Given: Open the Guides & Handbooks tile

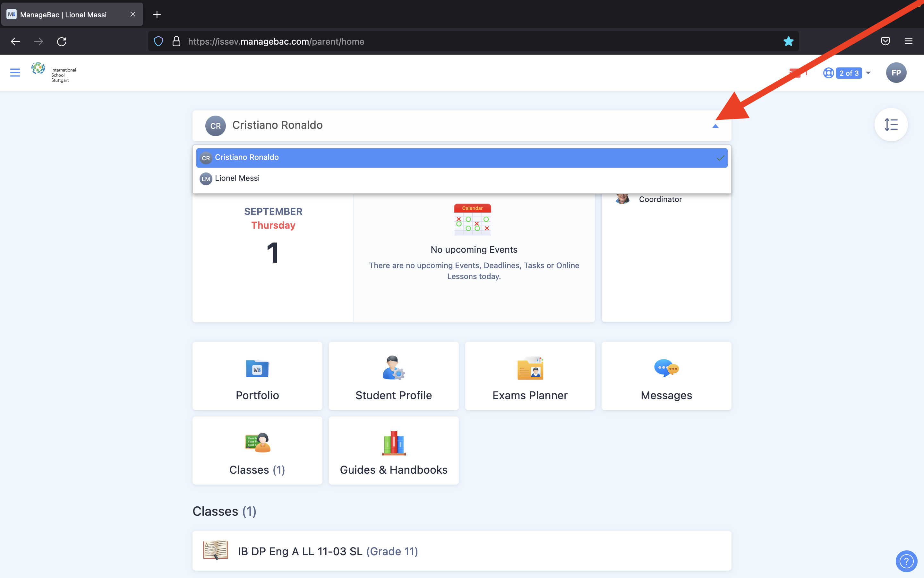Looking at the screenshot, I should (x=394, y=450).
